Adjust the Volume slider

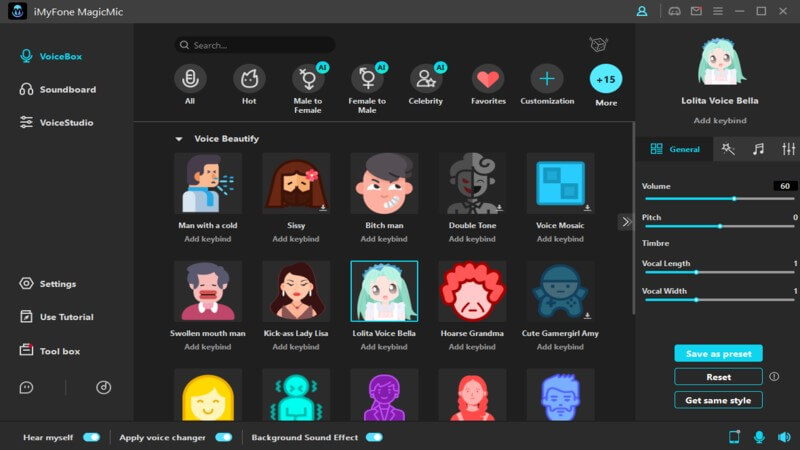point(719,198)
